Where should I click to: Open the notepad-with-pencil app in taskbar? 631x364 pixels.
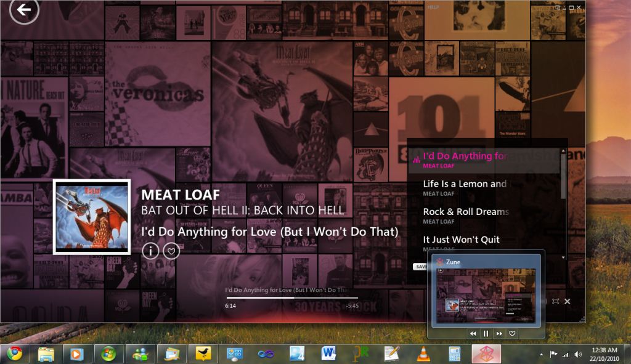391,354
